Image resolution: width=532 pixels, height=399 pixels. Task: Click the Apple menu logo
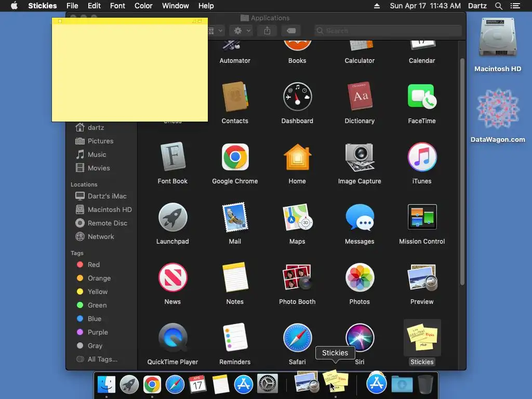[14, 6]
